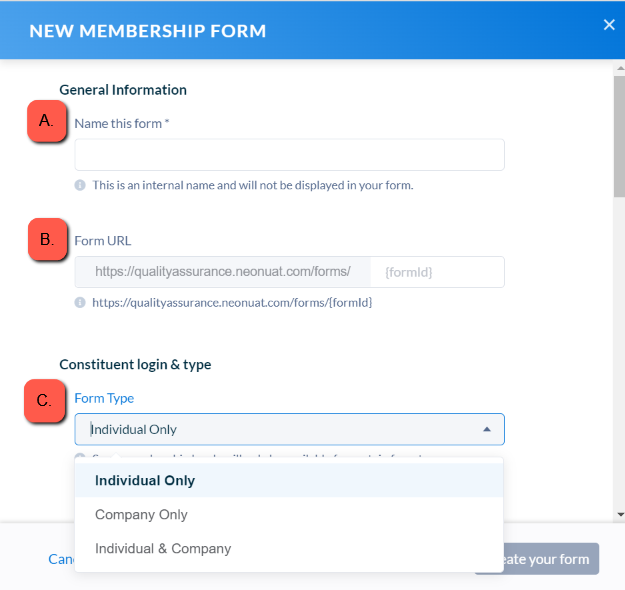Click the scrollbar up arrow
Image resolution: width=625 pixels, height=590 pixels.
(620, 68)
